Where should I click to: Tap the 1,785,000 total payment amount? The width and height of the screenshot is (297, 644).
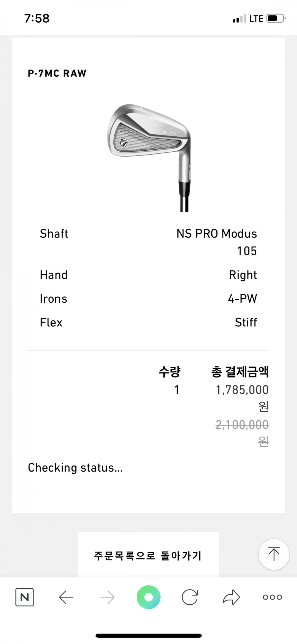point(242,390)
